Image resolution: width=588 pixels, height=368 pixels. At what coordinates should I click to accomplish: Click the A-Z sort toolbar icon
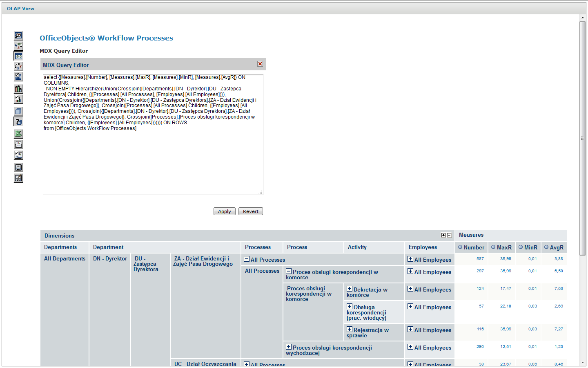[18, 46]
